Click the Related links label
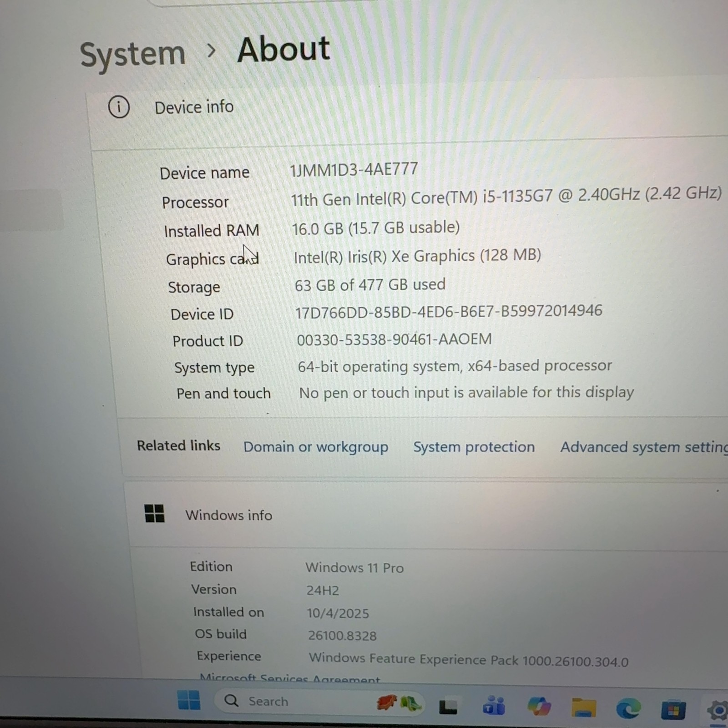 178,445
